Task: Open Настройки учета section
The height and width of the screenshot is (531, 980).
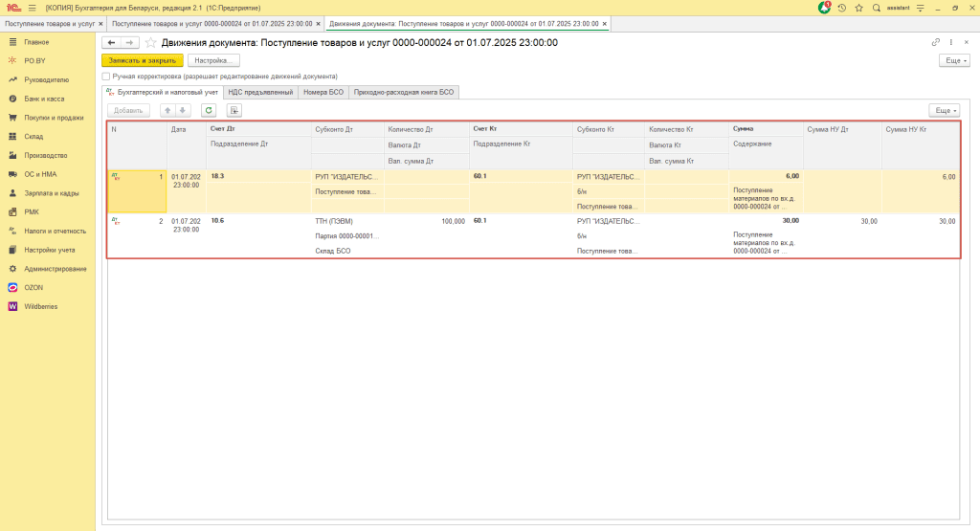Action: [x=50, y=250]
